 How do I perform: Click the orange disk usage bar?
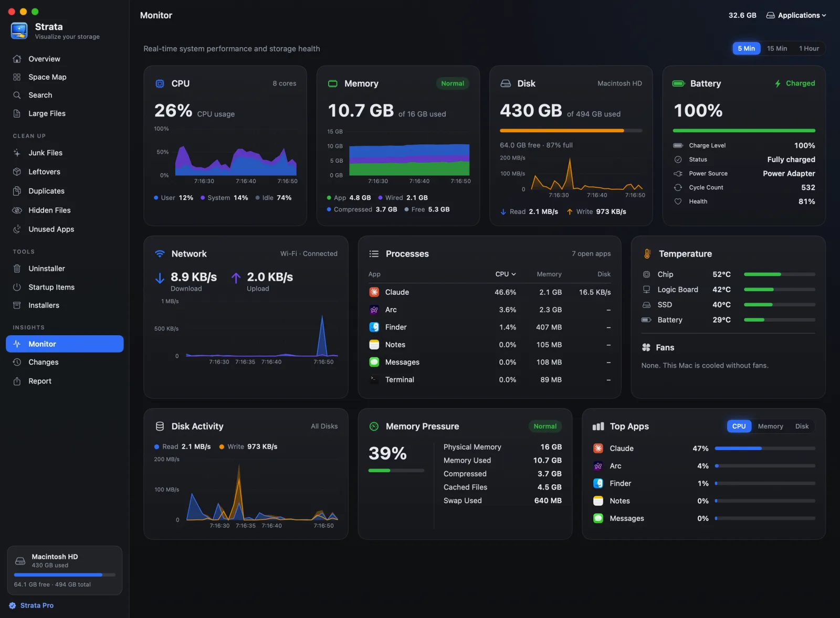tap(571, 130)
